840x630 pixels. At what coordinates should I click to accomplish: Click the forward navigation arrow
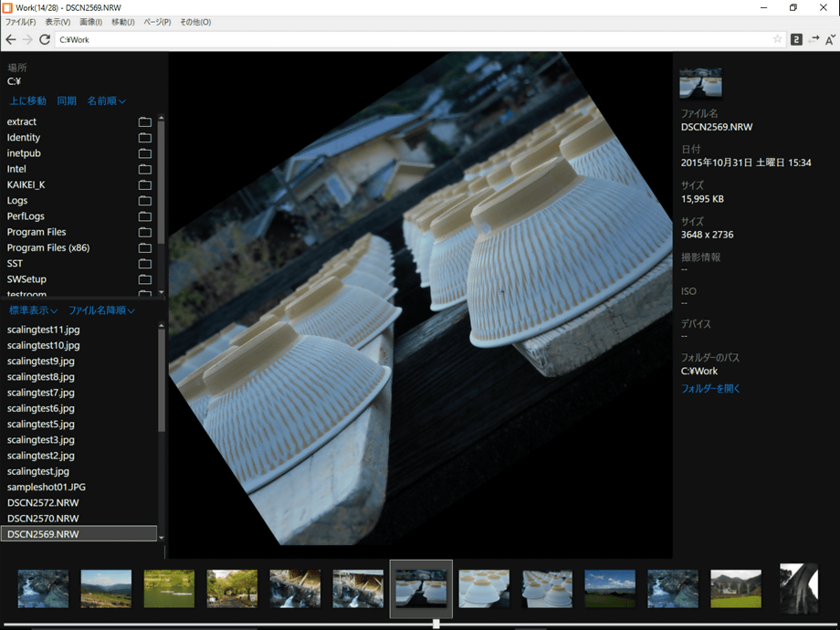tap(27, 39)
